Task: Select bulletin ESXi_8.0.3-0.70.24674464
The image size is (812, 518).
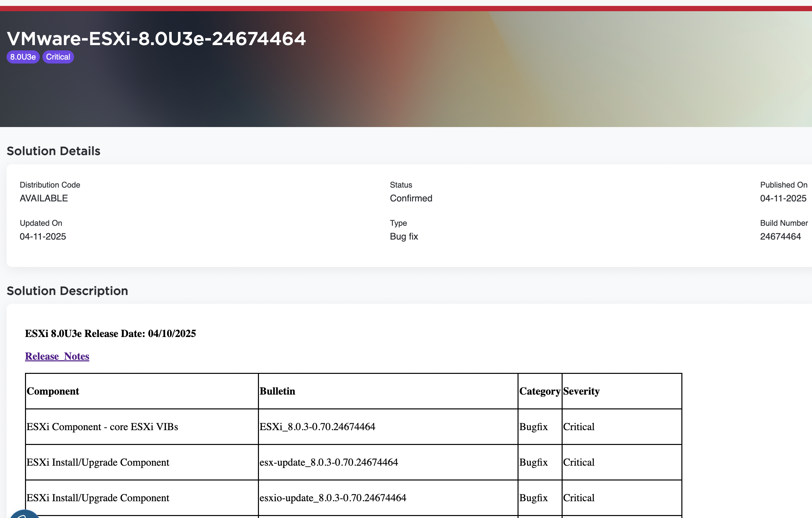Action: coord(317,427)
